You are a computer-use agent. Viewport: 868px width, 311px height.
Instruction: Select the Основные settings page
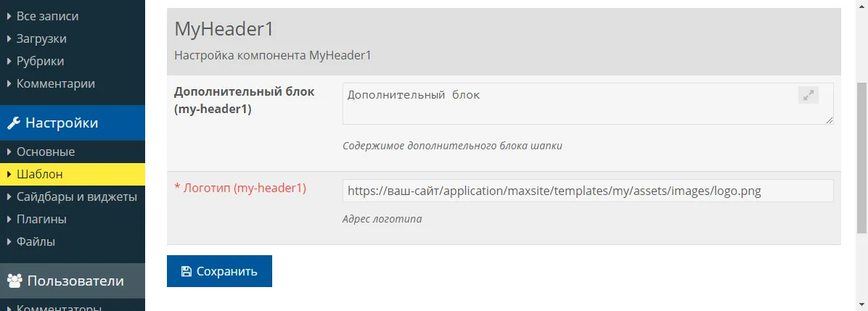pos(45,152)
